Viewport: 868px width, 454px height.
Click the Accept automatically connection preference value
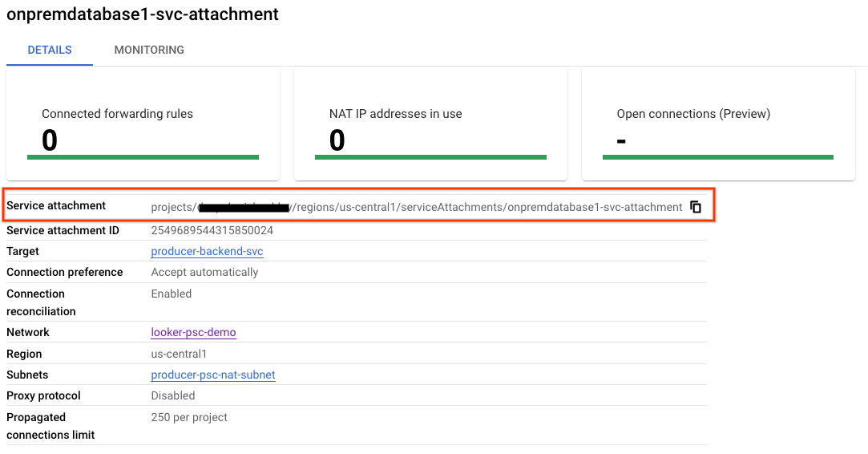coord(204,272)
